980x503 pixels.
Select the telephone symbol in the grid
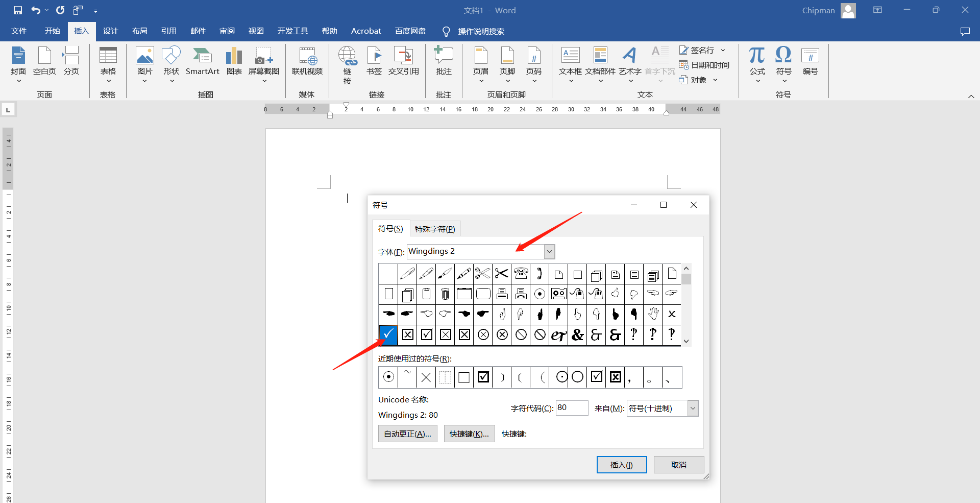coord(521,274)
